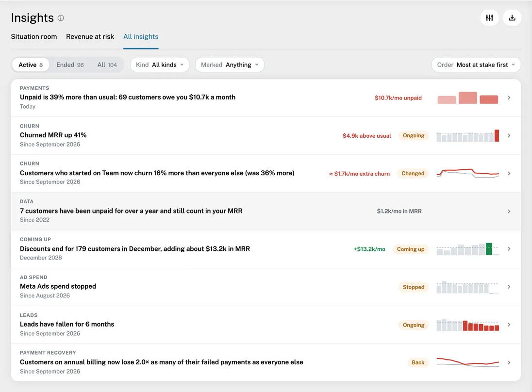Click the download export icon
The width and height of the screenshot is (532, 392).
click(512, 17)
